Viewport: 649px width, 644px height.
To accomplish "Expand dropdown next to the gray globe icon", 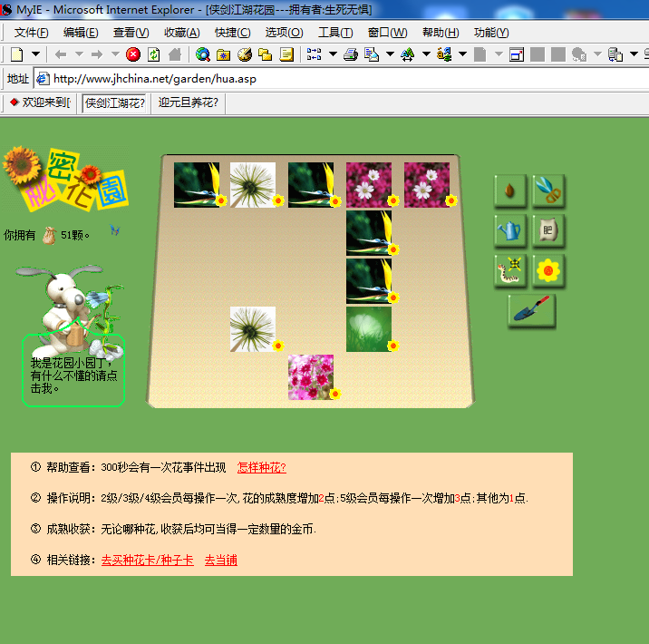I will 597,54.
